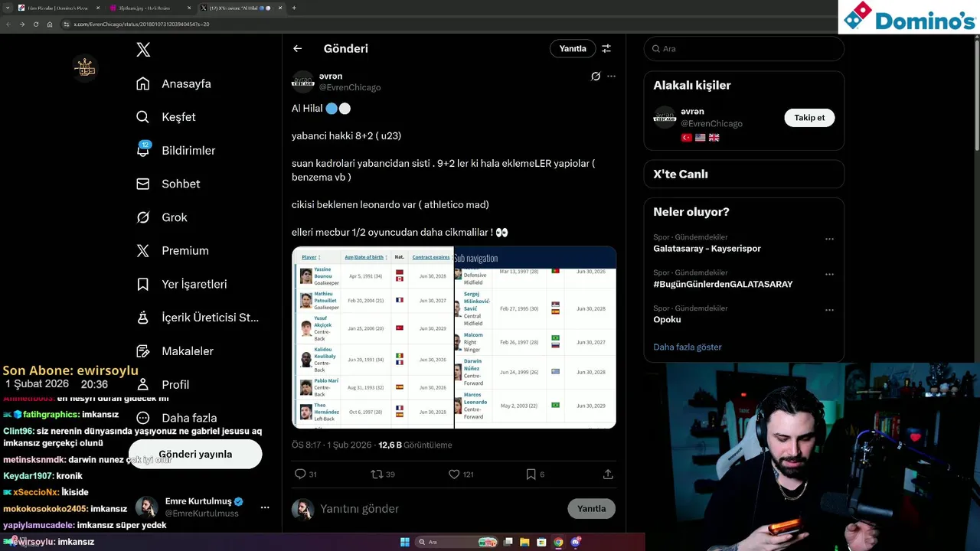
Task: Click the Windows taskbar search box
Action: 457,542
